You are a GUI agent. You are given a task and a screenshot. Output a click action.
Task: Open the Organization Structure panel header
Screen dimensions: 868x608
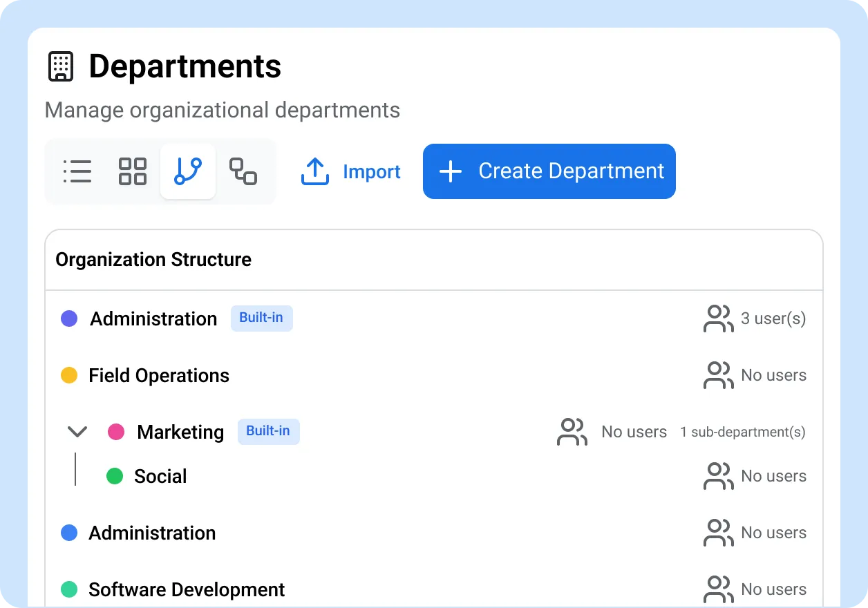[x=153, y=260]
